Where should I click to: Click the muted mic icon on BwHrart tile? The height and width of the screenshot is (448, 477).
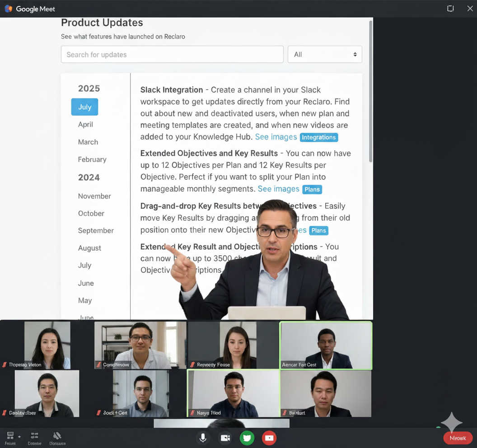285,413
